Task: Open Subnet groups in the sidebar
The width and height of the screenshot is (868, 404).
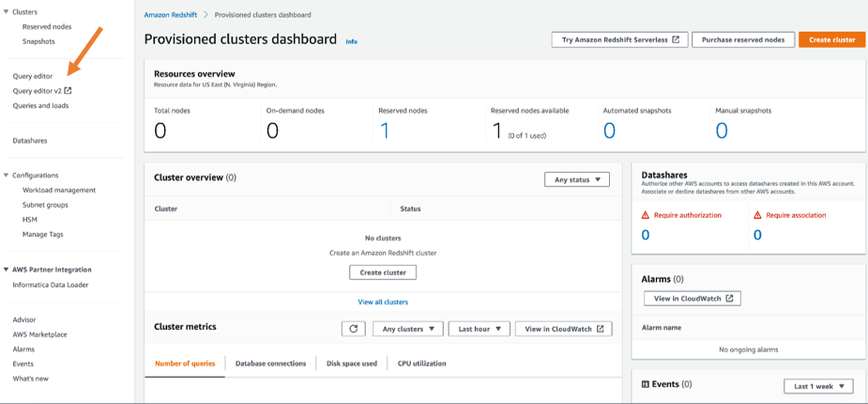Action: point(45,205)
